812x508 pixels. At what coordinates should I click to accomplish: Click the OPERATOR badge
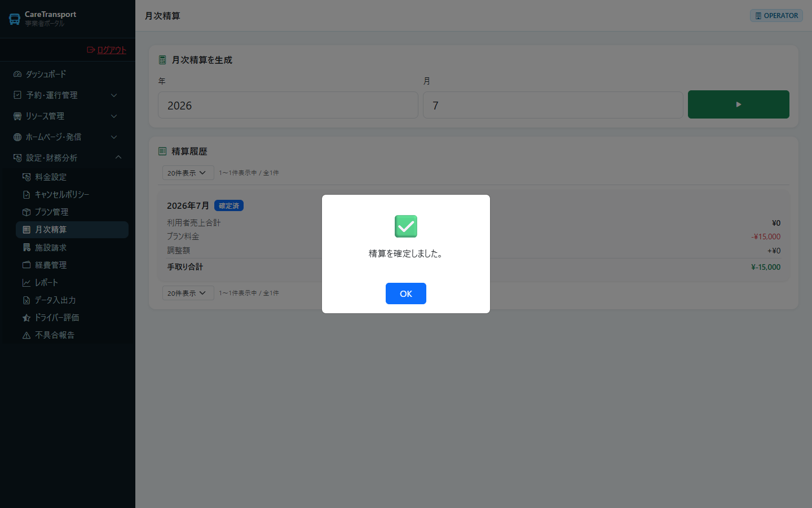point(776,16)
